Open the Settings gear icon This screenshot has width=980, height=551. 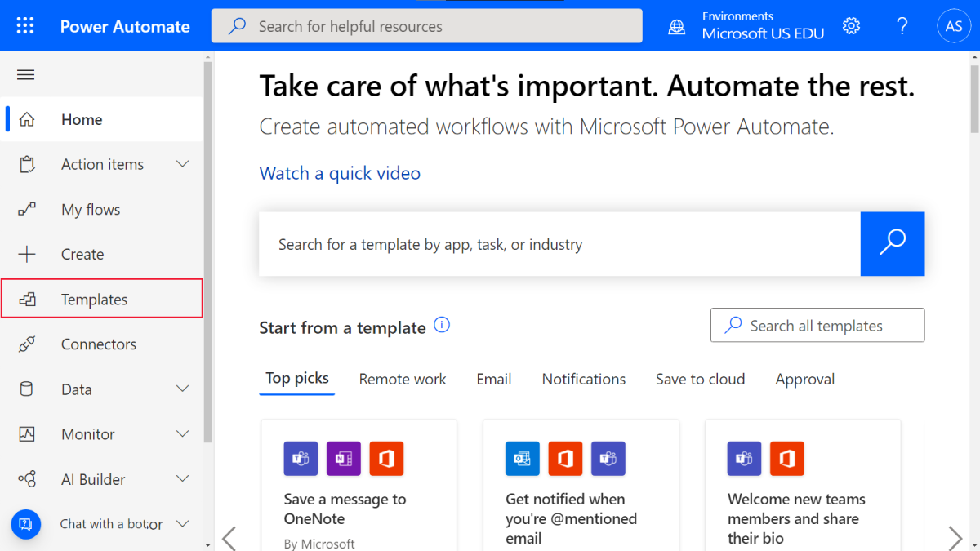[x=852, y=26]
